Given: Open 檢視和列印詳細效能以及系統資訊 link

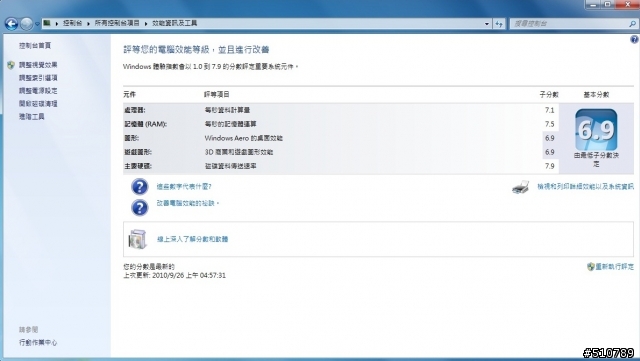Looking at the screenshot, I should pos(585,186).
